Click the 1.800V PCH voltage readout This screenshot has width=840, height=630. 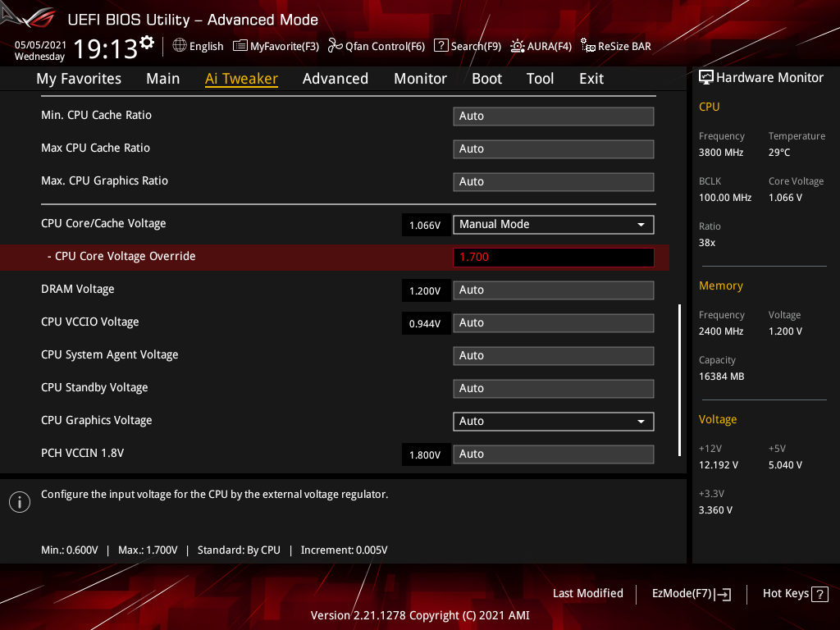426,454
